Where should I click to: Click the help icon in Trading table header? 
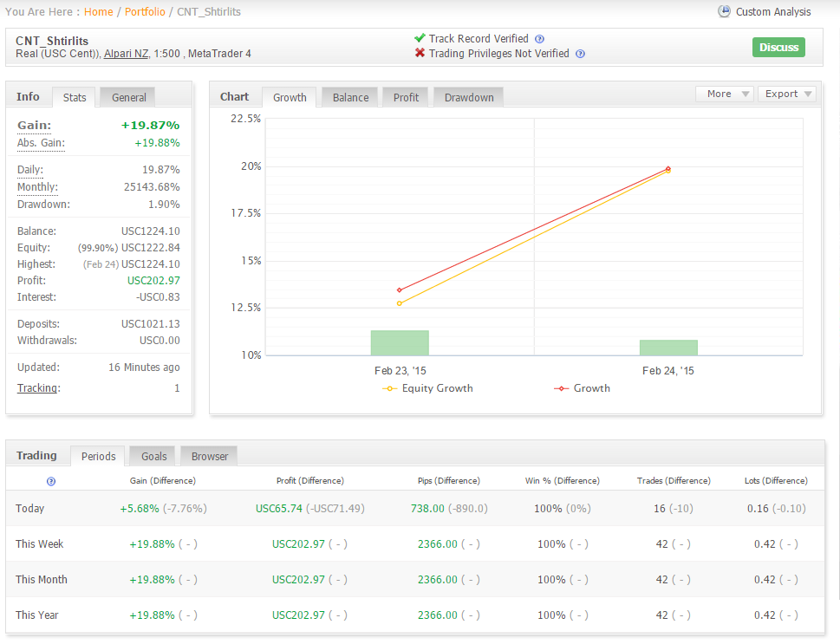coord(51,481)
